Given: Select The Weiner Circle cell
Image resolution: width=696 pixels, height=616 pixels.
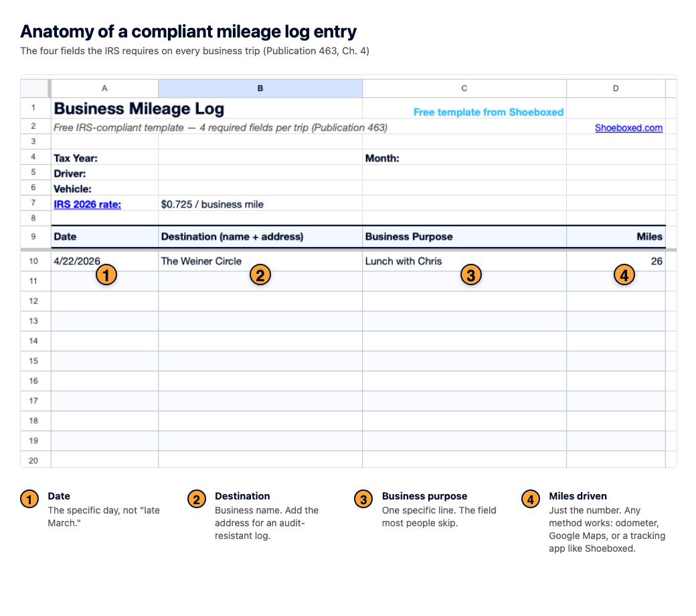Looking at the screenshot, I should [x=260, y=261].
